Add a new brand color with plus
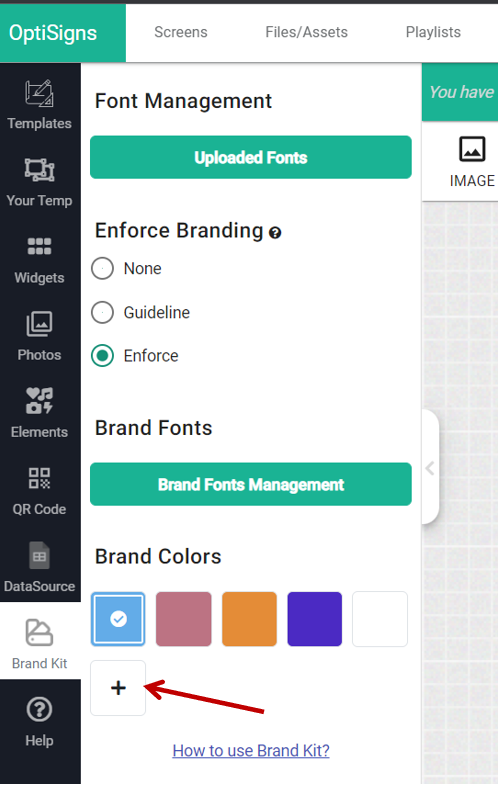 118,687
